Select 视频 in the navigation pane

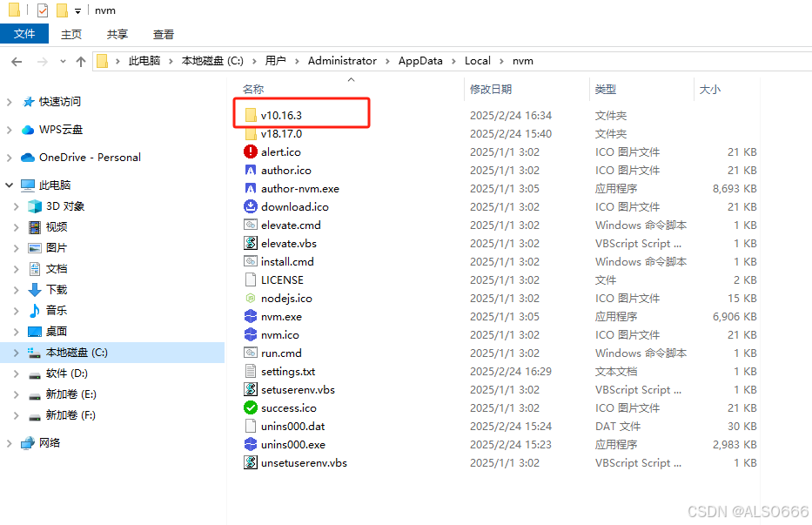57,227
